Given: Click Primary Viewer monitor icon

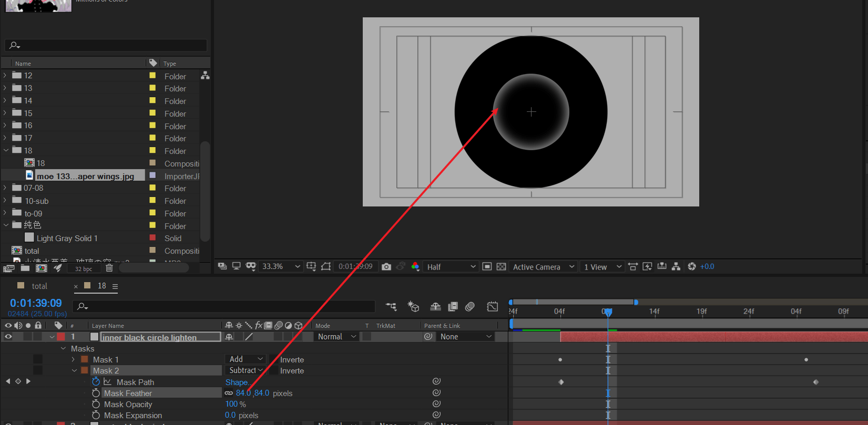Looking at the screenshot, I should 236,266.
